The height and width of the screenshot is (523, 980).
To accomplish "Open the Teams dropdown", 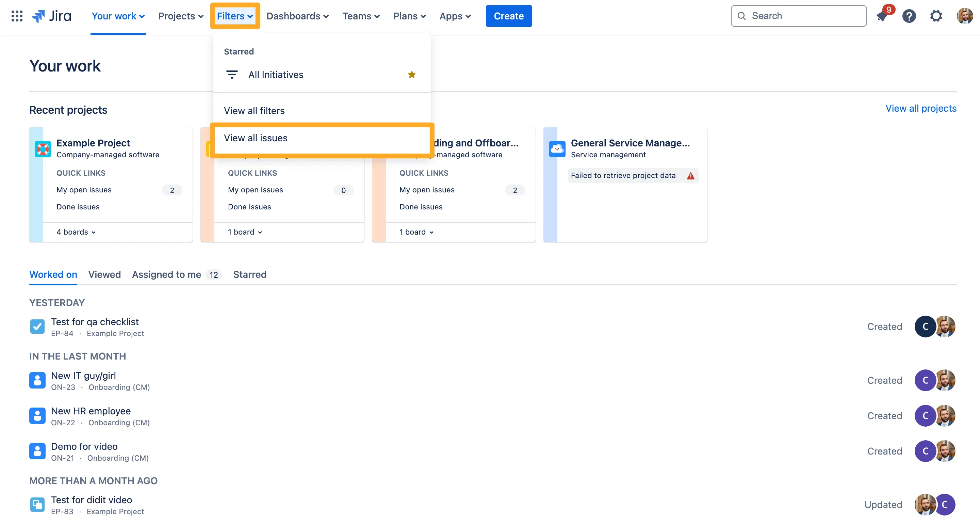I will [x=361, y=16].
